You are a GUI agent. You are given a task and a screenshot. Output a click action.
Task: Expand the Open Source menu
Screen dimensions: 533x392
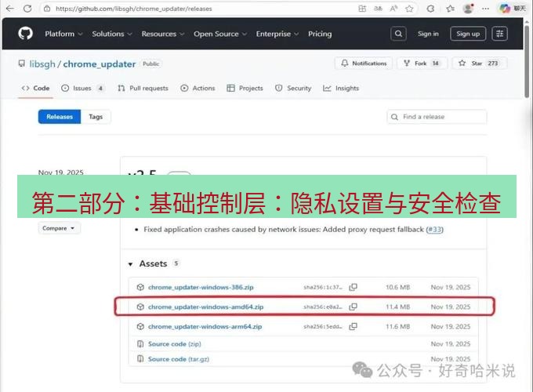tap(220, 34)
